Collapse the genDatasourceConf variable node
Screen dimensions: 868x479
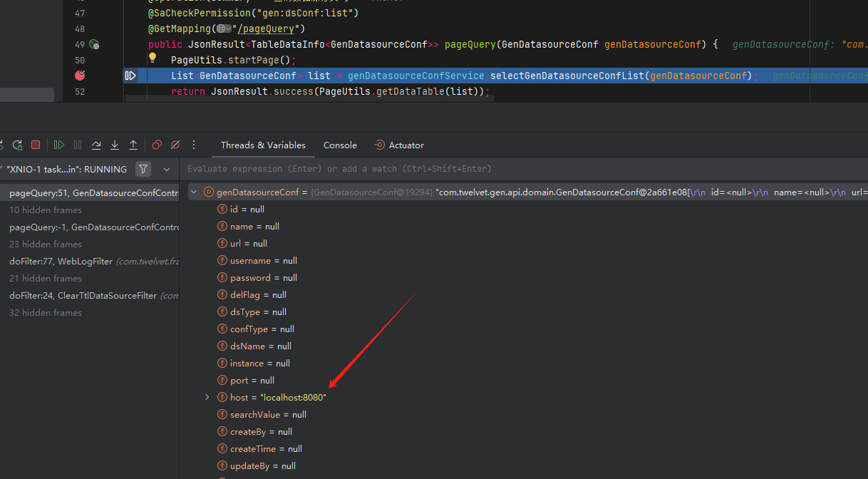pos(194,192)
